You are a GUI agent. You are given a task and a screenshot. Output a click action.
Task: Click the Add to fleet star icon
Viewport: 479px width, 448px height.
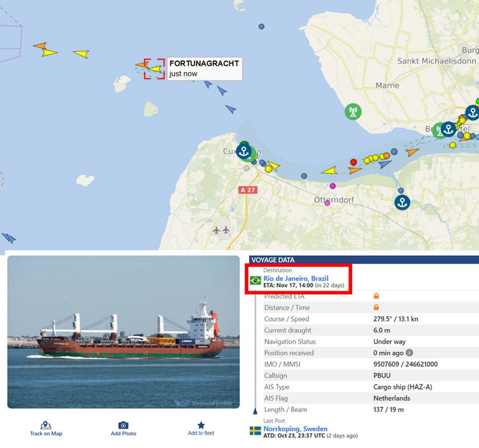201,425
